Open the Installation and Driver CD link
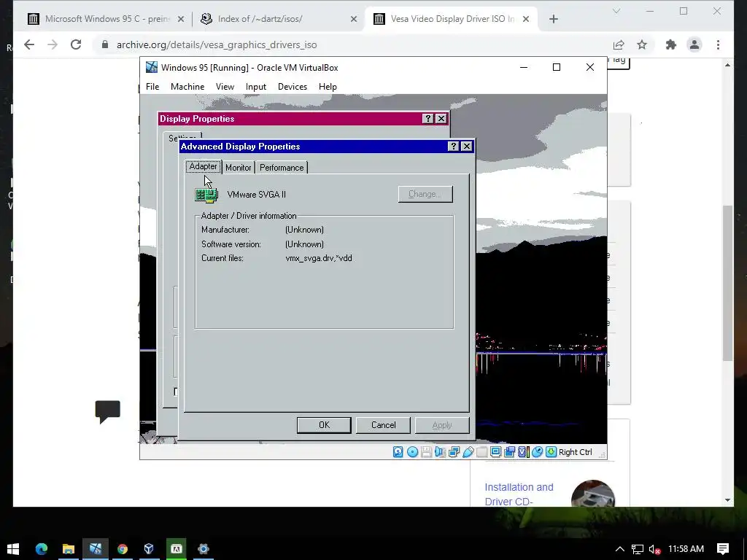Screen dimensions: 747x560 click(x=519, y=494)
